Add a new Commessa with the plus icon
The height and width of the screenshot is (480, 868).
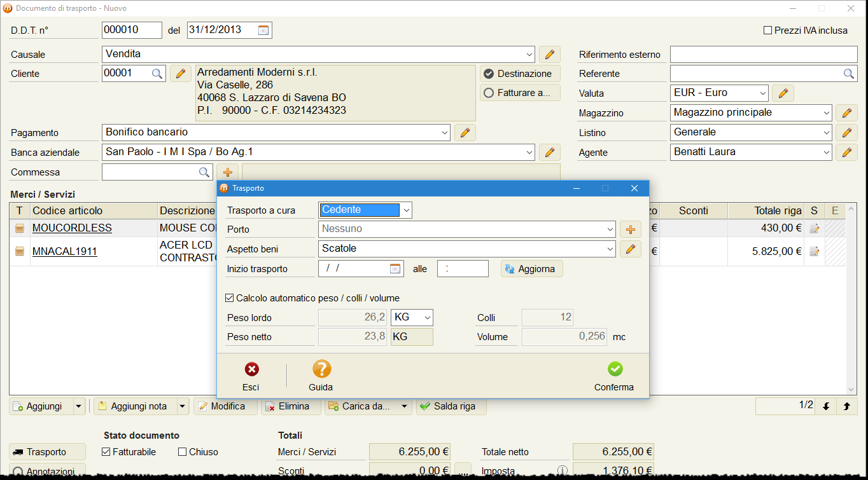[227, 172]
